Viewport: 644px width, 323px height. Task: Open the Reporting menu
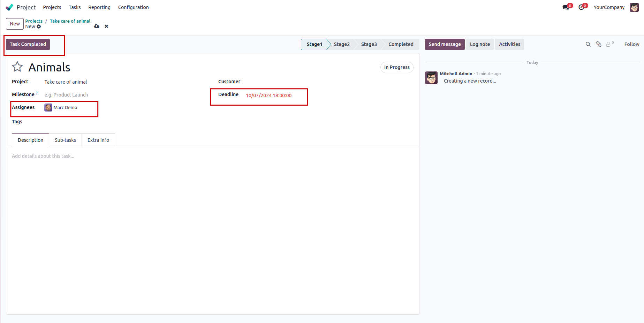(x=99, y=7)
